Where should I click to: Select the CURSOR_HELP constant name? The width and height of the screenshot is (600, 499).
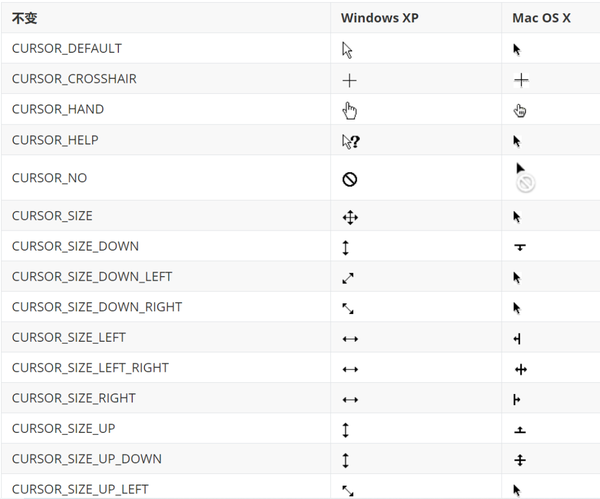pos(55,140)
